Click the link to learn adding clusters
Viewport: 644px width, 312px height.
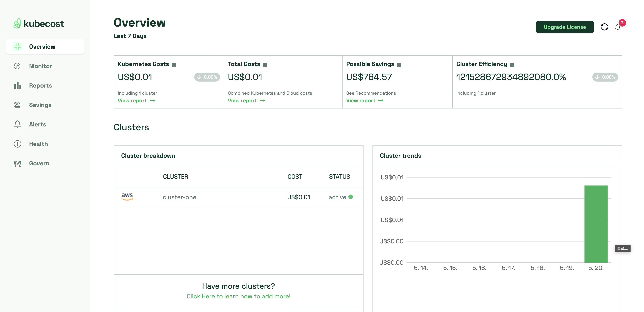pos(238,296)
